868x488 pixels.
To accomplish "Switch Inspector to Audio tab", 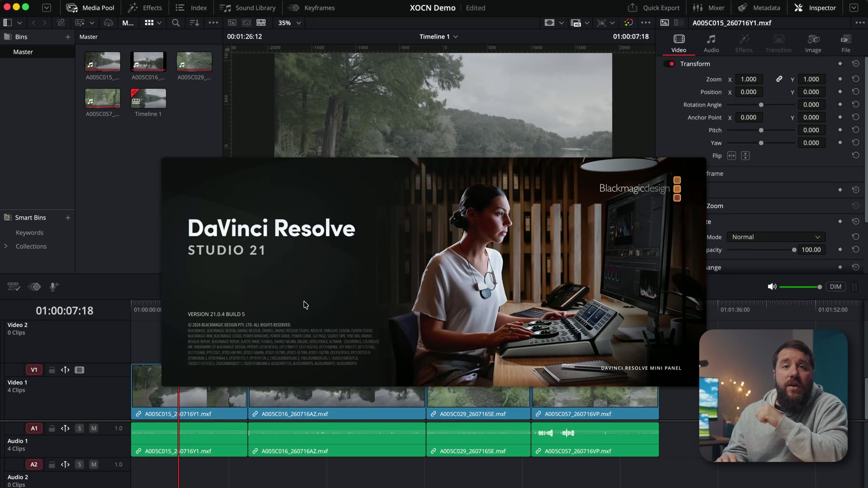I will pyautogui.click(x=711, y=43).
